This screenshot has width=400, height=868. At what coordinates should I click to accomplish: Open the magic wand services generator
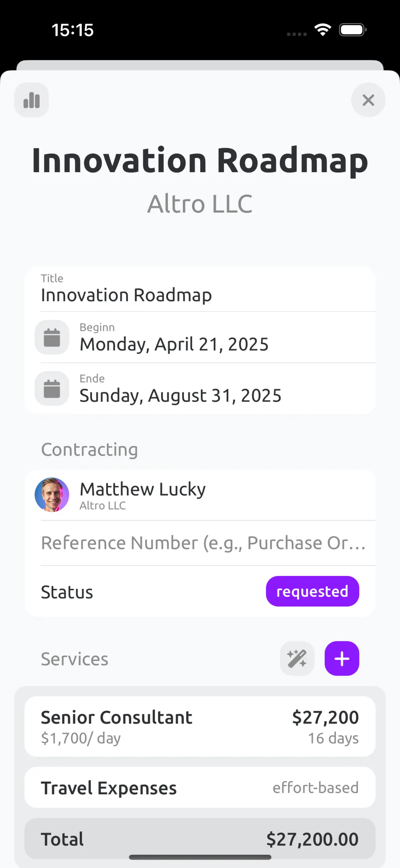297,658
